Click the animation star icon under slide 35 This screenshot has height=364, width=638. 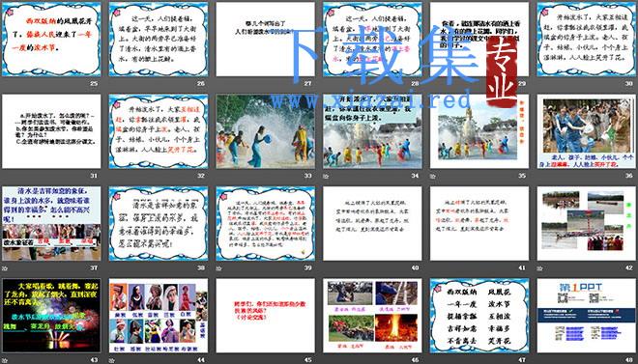tap(432, 177)
